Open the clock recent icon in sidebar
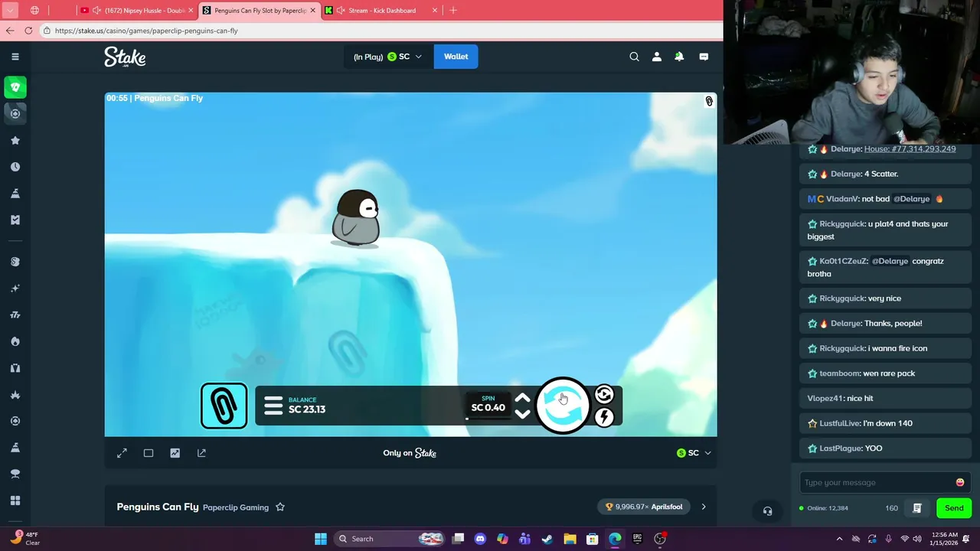This screenshot has height=551, width=980. pyautogui.click(x=15, y=167)
